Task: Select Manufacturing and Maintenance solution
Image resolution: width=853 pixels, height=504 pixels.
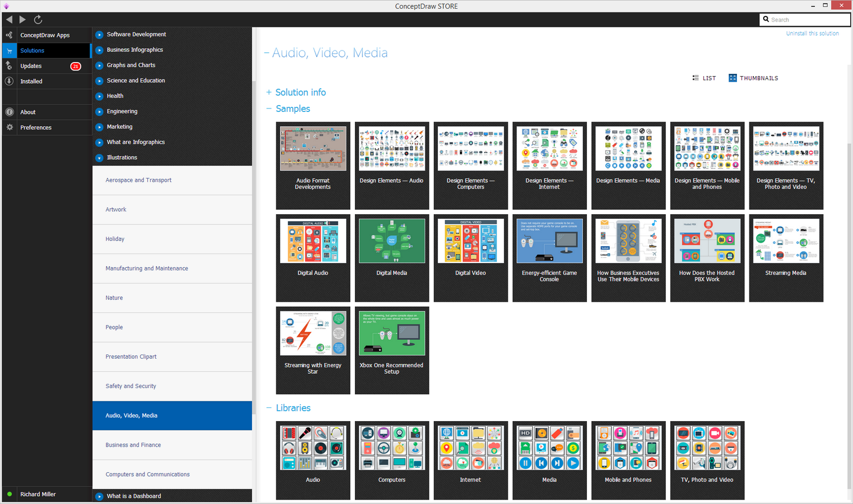Action: click(172, 268)
